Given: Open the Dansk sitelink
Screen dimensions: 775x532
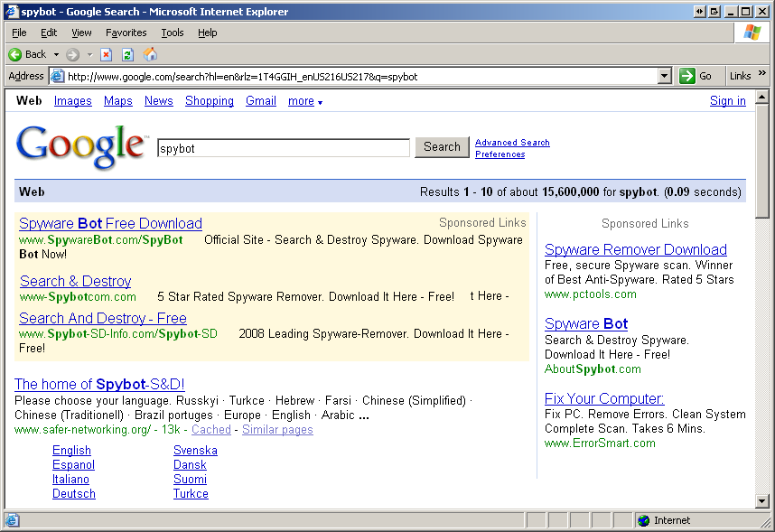Looking at the screenshot, I should tap(190, 465).
